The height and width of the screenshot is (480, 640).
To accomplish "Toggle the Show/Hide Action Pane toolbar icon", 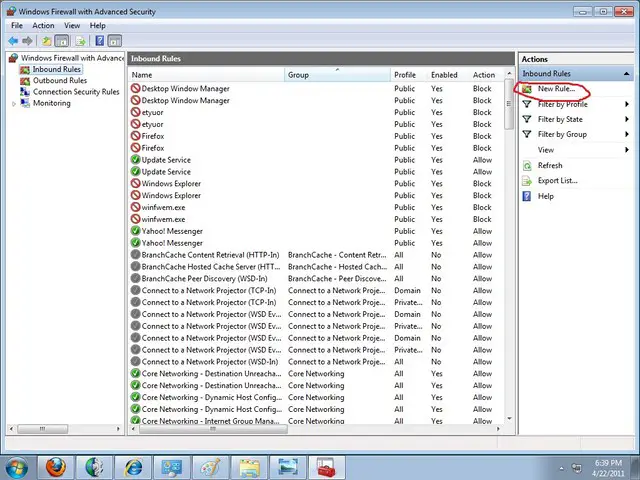I will click(x=115, y=41).
